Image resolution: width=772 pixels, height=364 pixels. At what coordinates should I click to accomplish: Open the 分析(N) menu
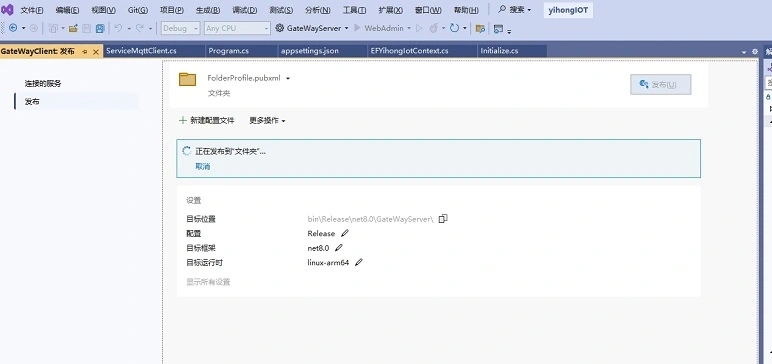318,10
